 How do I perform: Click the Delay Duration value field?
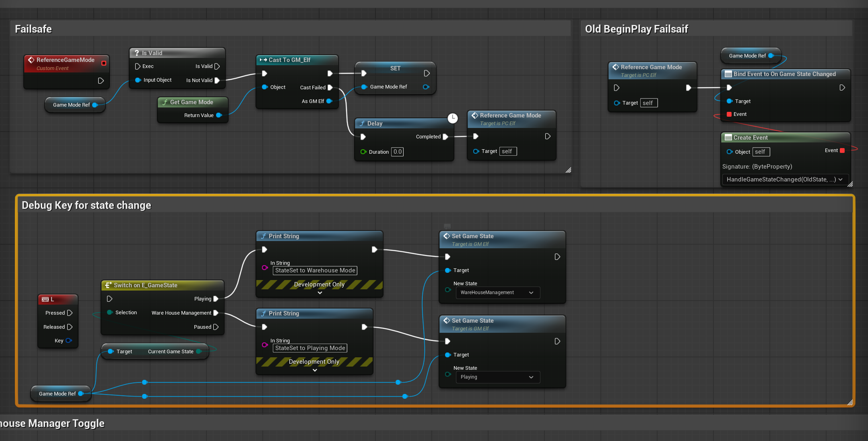(398, 152)
